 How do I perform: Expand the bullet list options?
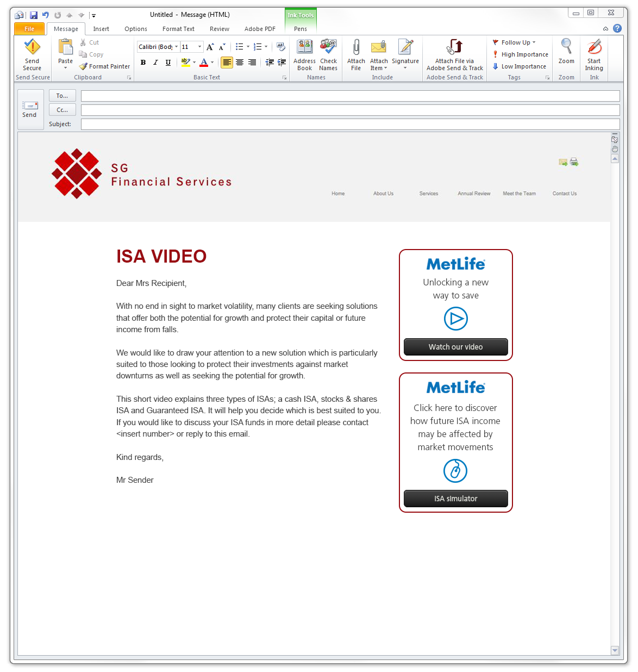coord(248,47)
